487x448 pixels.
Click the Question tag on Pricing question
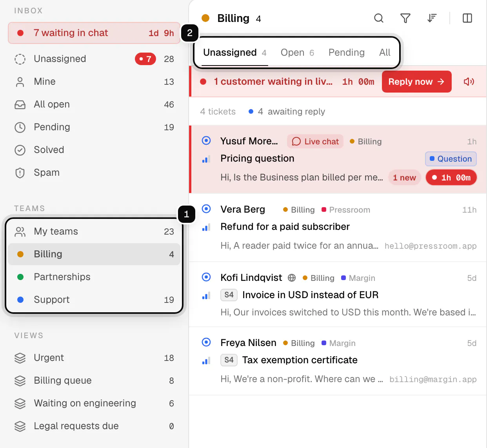coord(451,159)
